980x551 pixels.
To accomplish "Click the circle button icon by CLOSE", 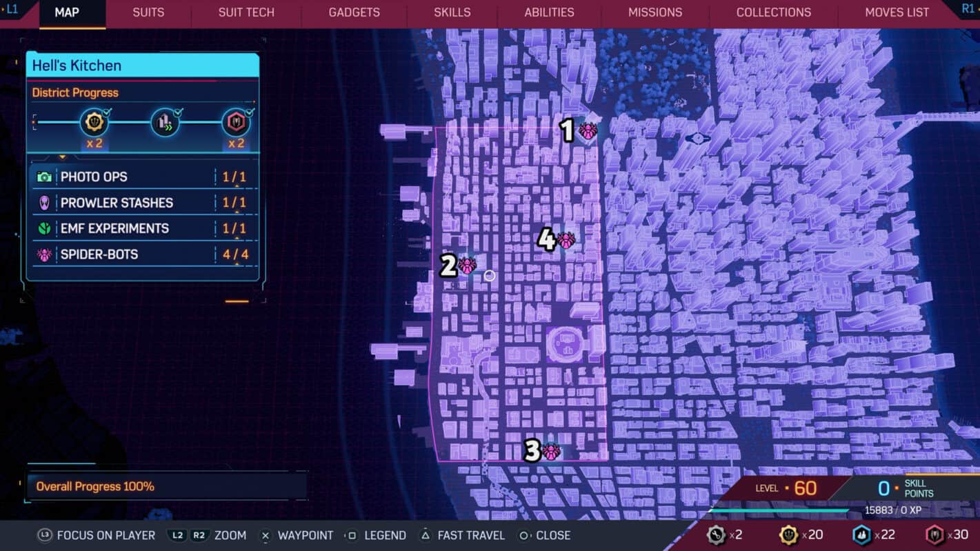I will pyautogui.click(x=524, y=535).
